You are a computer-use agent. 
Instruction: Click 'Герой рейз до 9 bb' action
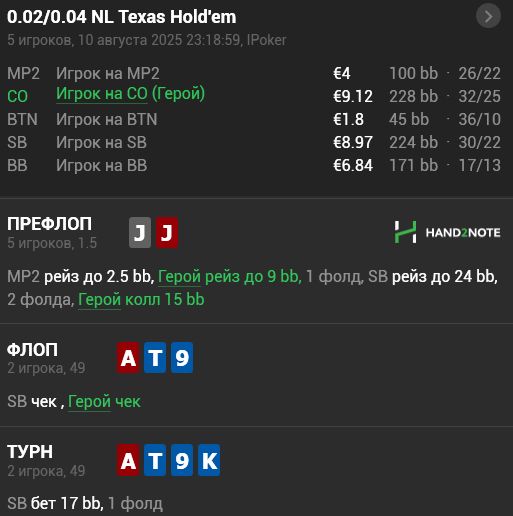229,276
